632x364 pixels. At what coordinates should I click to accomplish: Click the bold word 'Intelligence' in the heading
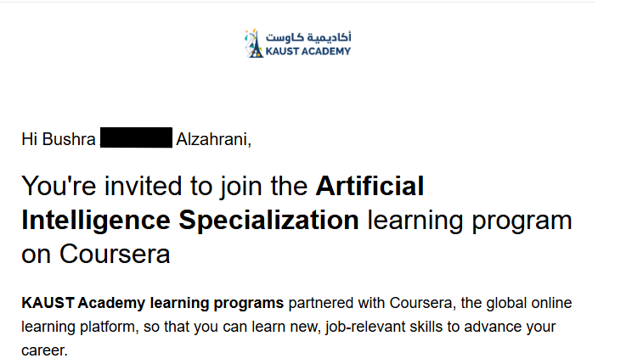click(96, 221)
